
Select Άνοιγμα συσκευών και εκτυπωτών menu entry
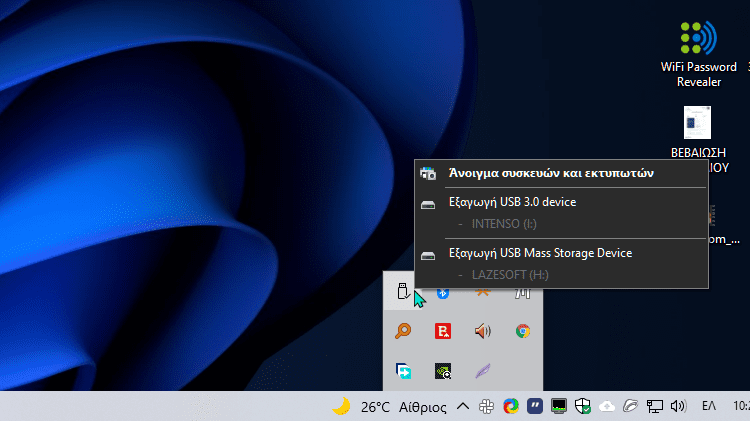tap(551, 172)
